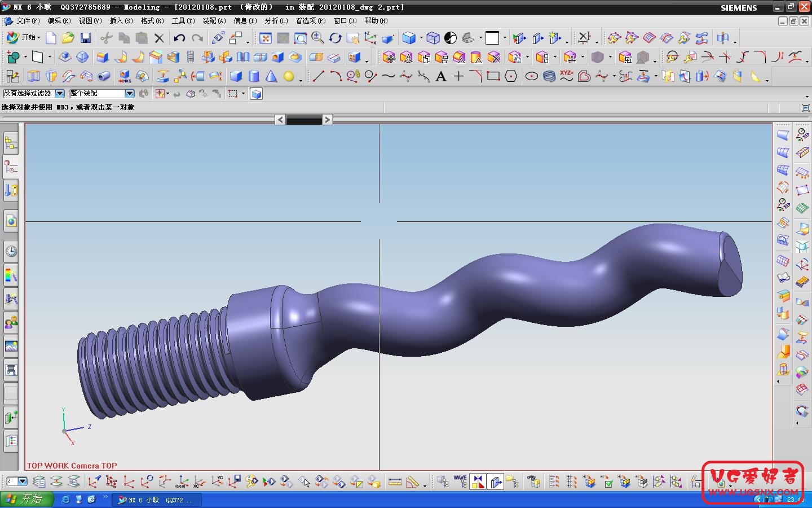Image resolution: width=812 pixels, height=508 pixels.
Task: Open a file with the folder icon
Action: pos(68,38)
